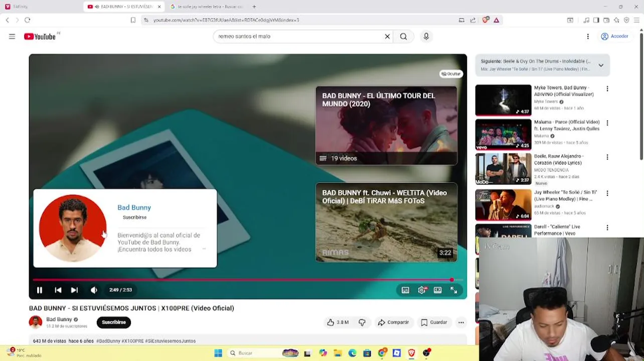
Task: Go to previous video in playlist
Action: click(x=58, y=290)
